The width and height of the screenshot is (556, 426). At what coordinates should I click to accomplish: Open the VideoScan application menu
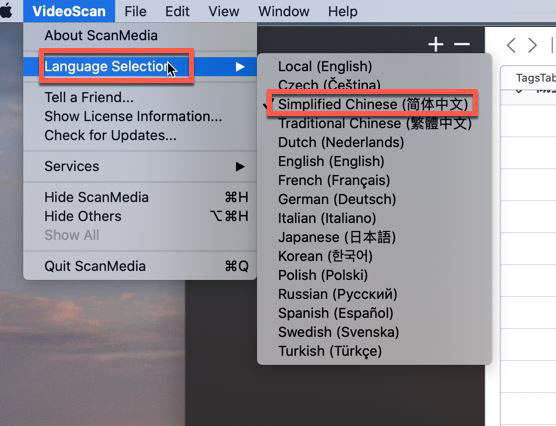point(69,11)
